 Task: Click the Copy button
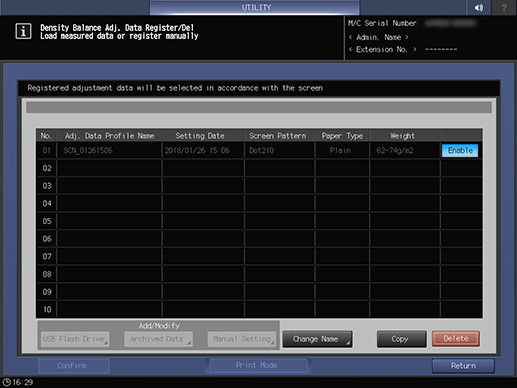(x=402, y=339)
